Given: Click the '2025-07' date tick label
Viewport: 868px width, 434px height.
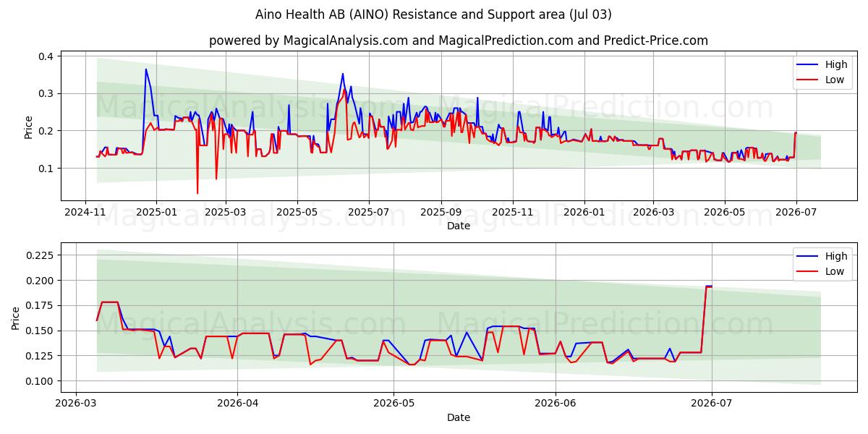Looking at the screenshot, I should (368, 212).
